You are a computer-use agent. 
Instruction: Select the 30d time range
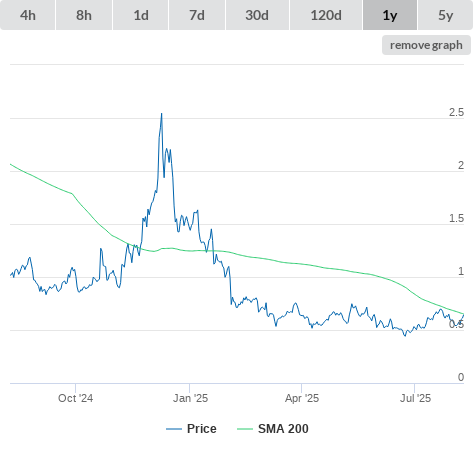click(x=257, y=15)
